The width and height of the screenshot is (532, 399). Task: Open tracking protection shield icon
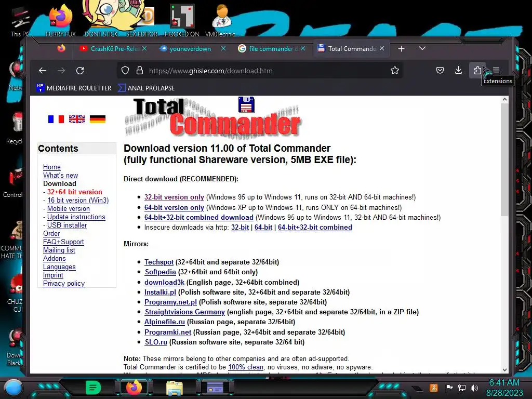pyautogui.click(x=125, y=71)
